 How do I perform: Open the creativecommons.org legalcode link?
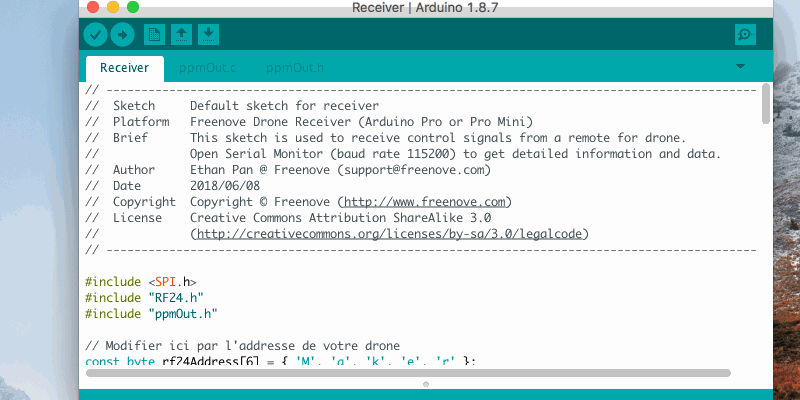389,234
